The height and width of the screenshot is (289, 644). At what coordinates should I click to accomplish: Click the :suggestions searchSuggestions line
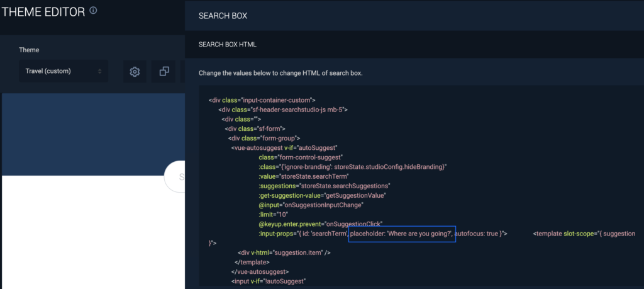(x=324, y=186)
